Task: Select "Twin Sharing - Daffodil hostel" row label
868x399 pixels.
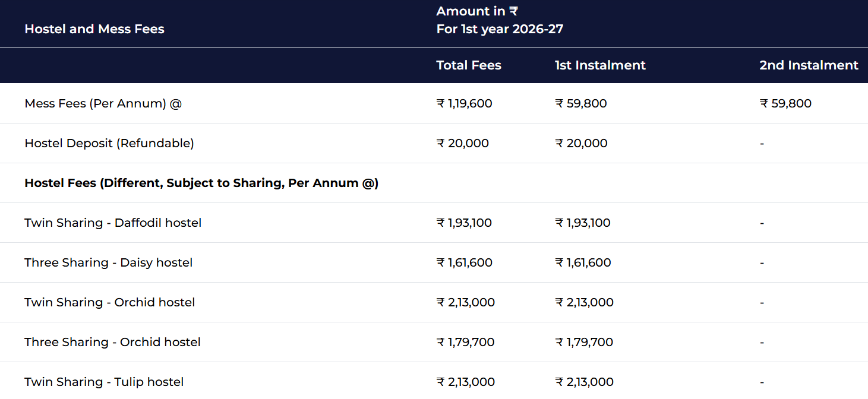Action: click(x=113, y=223)
